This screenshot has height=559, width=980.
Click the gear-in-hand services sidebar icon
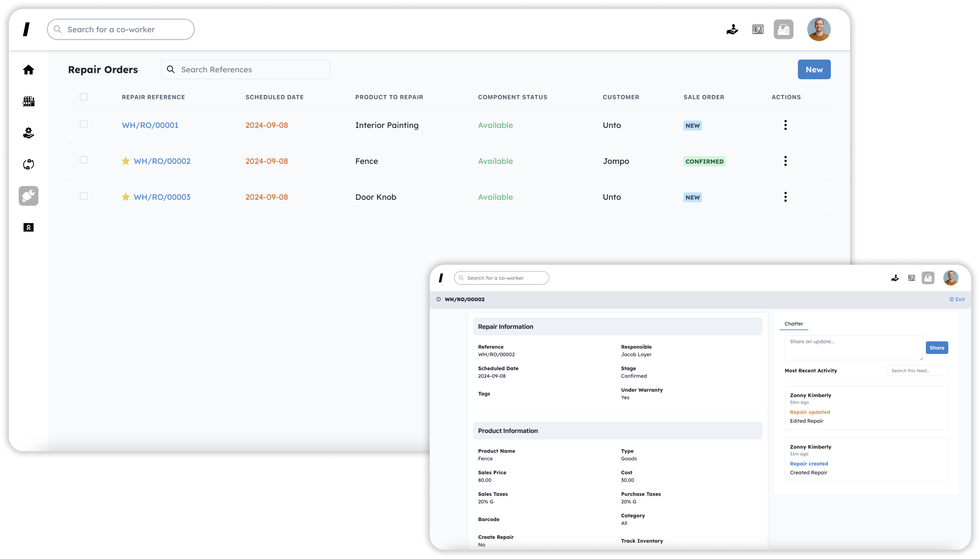click(x=29, y=133)
